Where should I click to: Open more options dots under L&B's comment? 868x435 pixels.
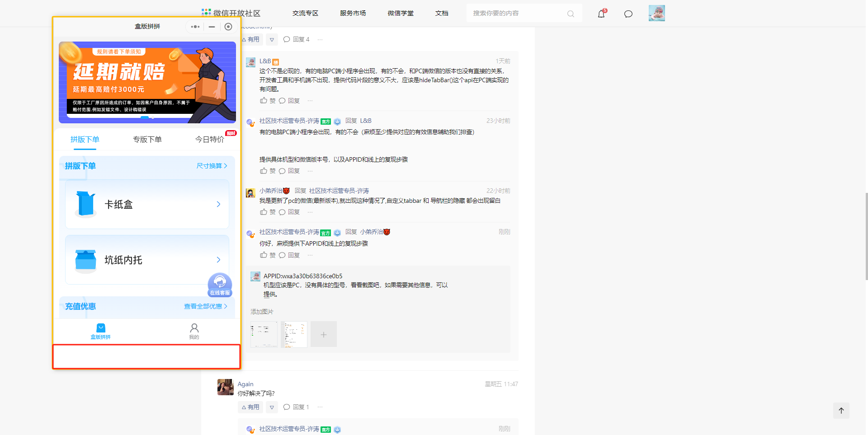click(310, 101)
